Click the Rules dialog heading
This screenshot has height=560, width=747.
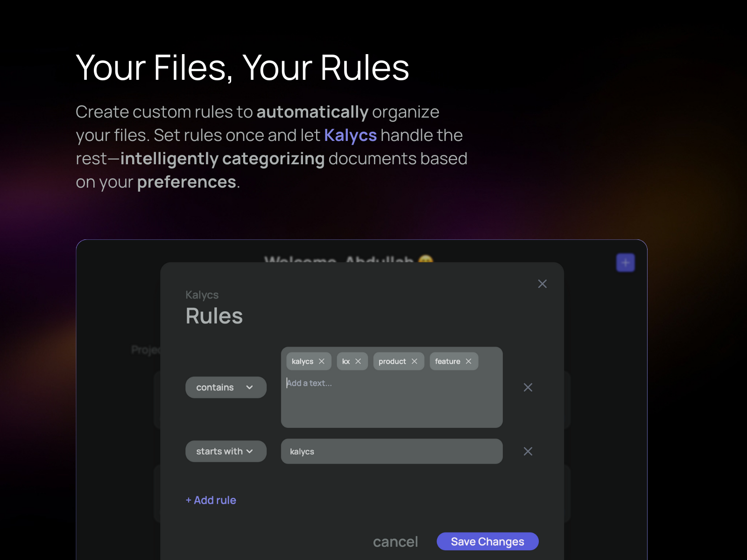click(214, 316)
